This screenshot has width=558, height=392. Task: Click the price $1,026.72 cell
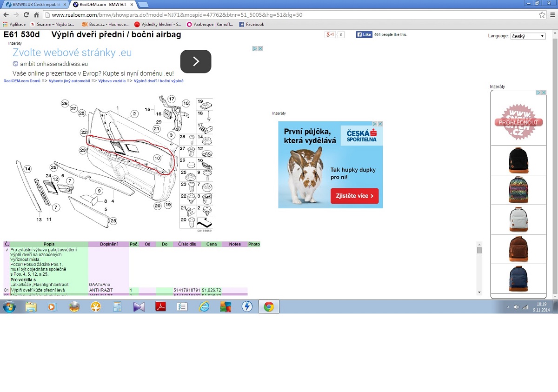tap(211, 290)
